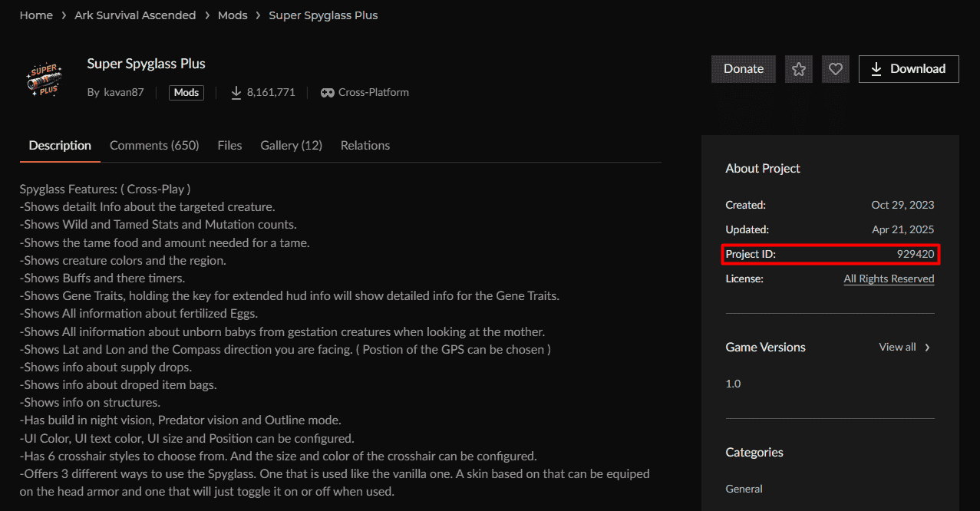Select the Description tab

60,146
